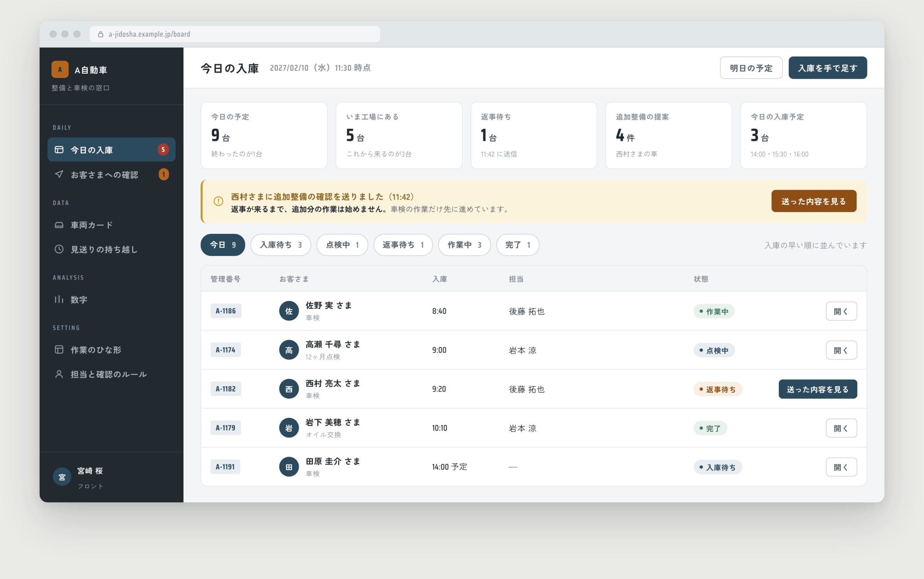The height and width of the screenshot is (579, 924).
Task: Click the layout icon for 作業のひな形
Action: tap(59, 349)
